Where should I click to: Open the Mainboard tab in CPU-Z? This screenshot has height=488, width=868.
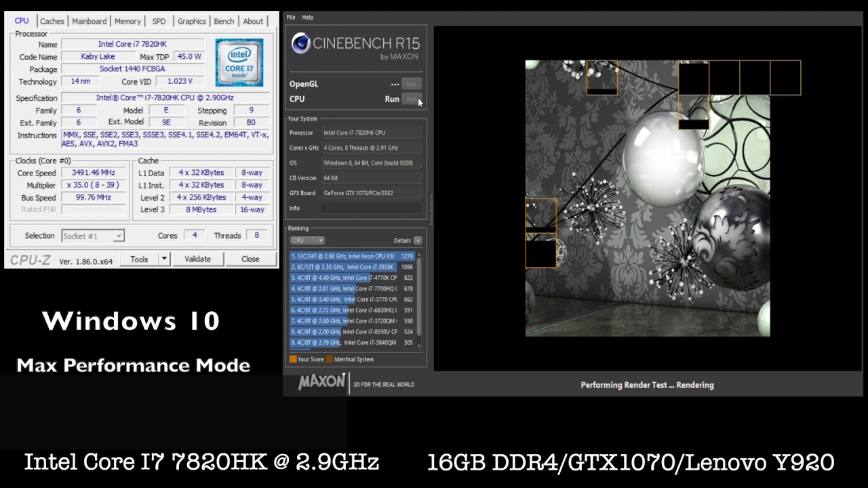[90, 21]
